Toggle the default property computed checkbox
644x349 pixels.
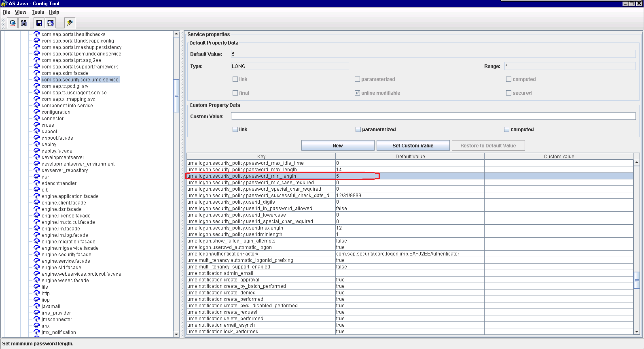(x=508, y=79)
